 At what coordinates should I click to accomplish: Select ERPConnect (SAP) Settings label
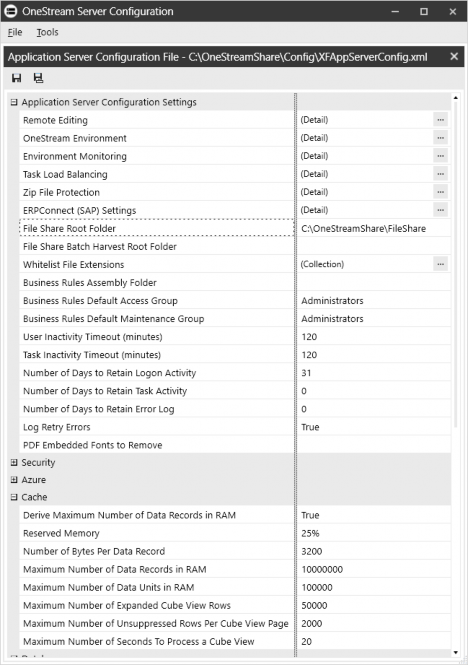79,210
